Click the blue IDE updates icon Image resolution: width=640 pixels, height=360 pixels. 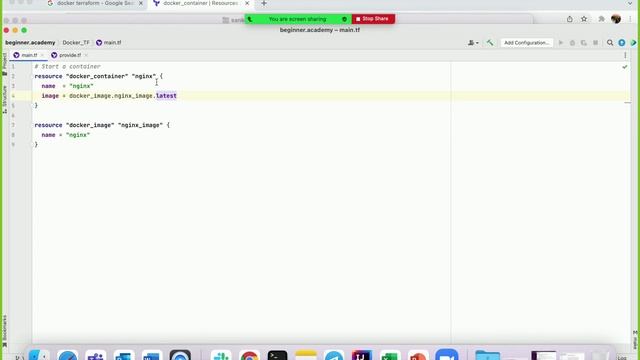(622, 42)
